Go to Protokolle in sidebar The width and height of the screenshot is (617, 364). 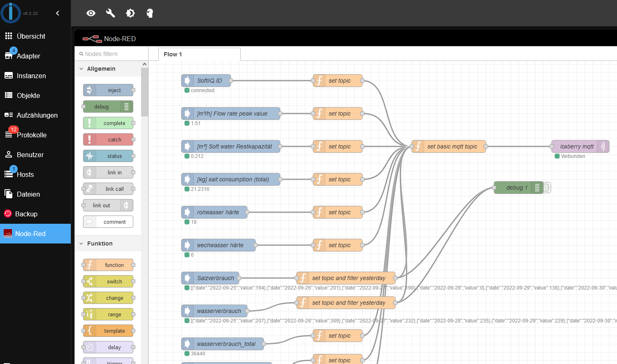point(31,135)
